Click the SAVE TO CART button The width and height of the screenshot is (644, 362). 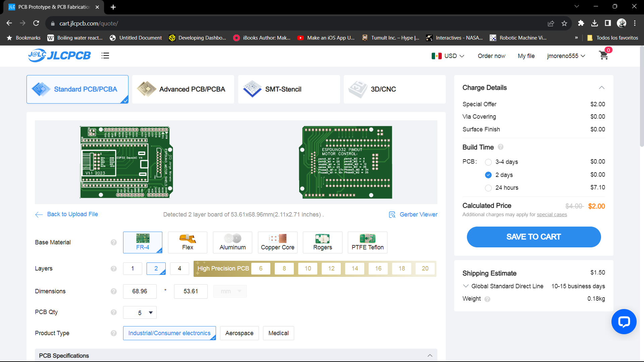tap(534, 237)
